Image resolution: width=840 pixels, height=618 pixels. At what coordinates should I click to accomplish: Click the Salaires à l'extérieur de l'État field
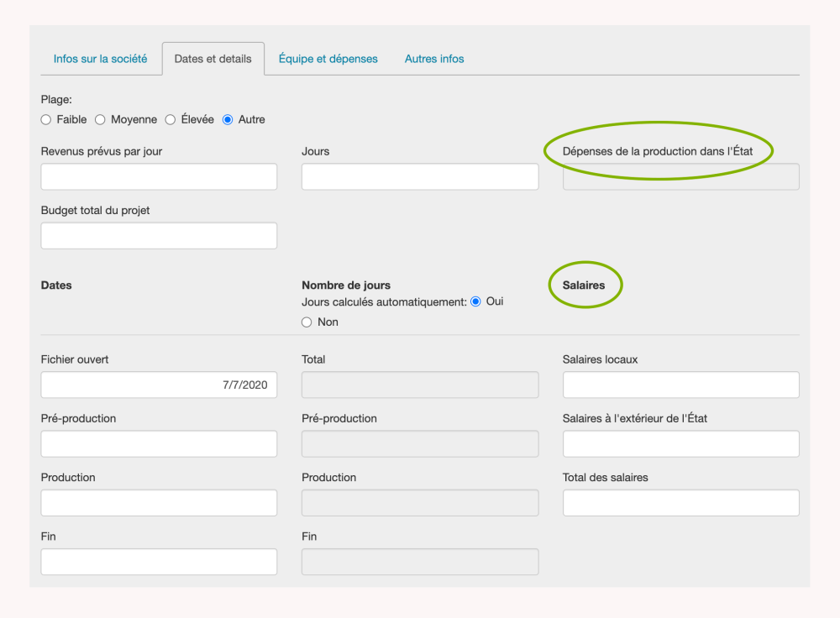point(680,444)
